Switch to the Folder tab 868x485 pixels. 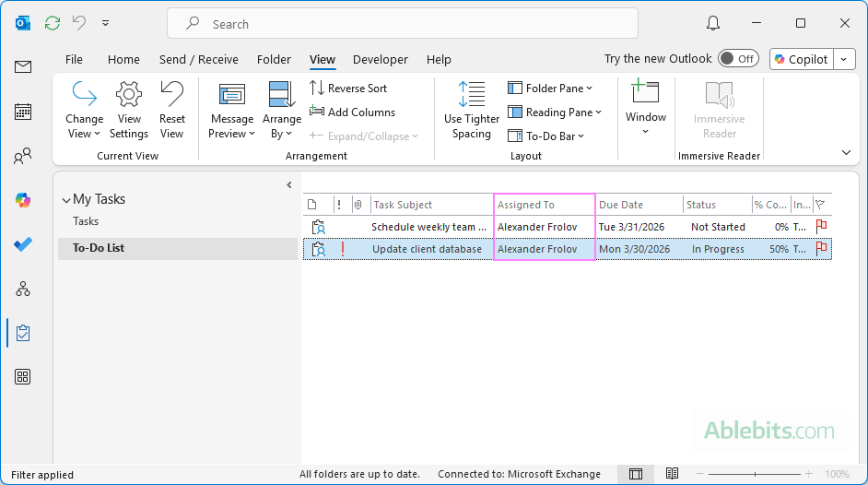pyautogui.click(x=274, y=59)
